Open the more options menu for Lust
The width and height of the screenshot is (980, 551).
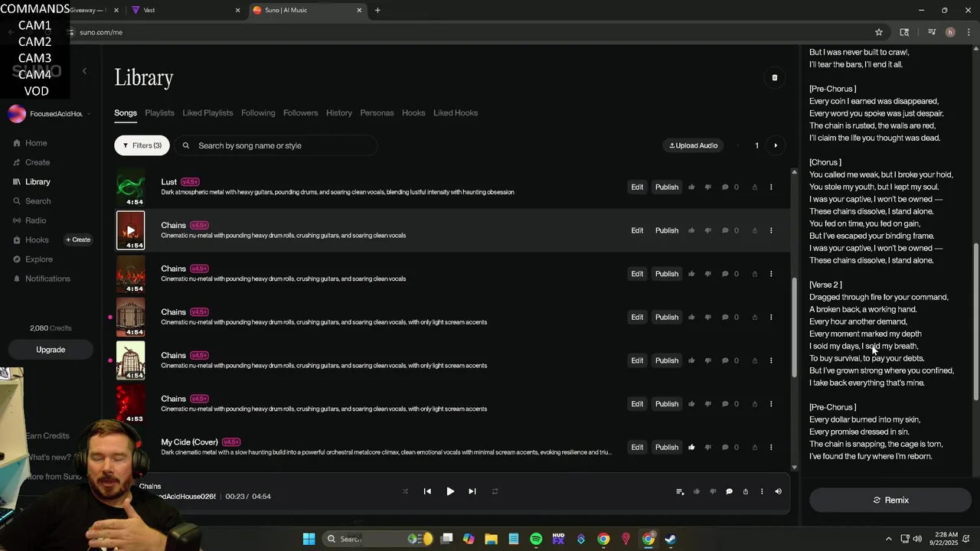[771, 187]
